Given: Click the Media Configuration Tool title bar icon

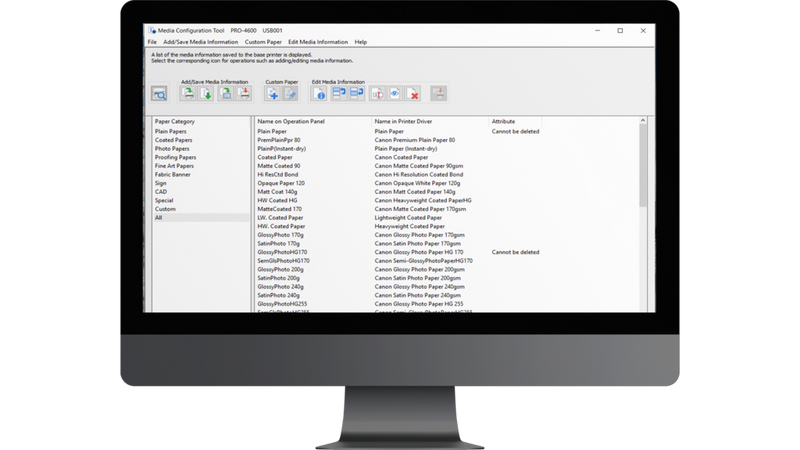Looking at the screenshot, I should [152, 31].
